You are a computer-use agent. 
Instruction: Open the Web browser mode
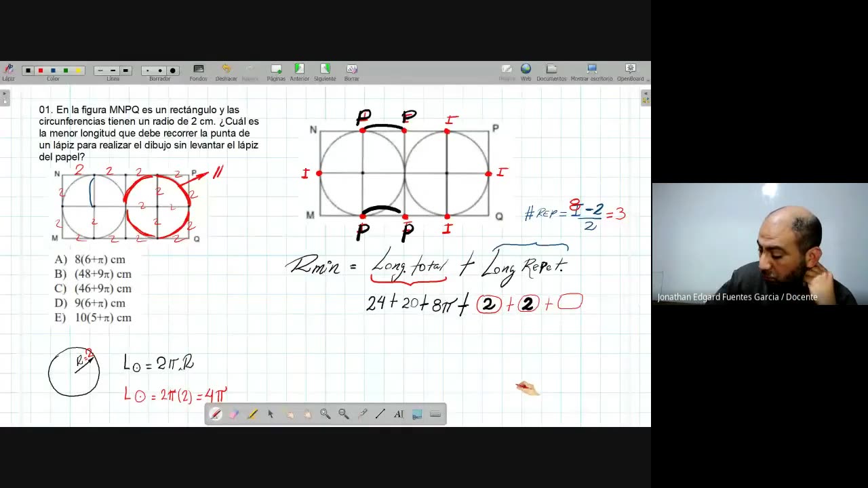click(x=526, y=72)
